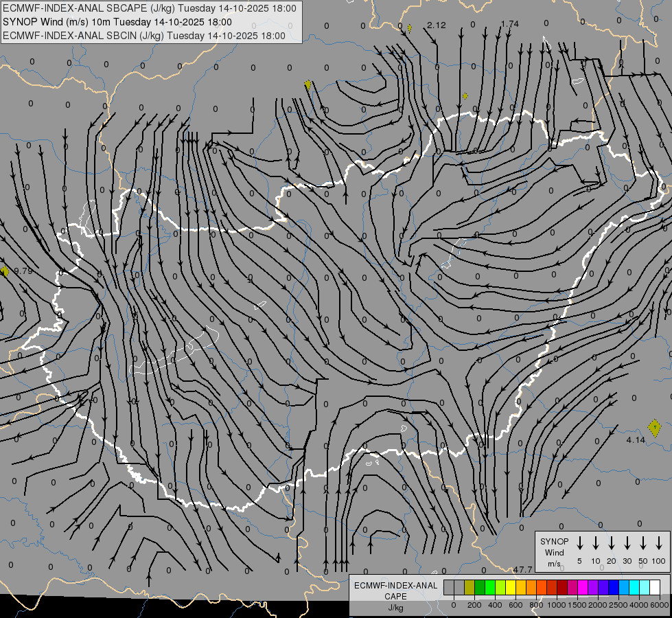Screen dimensions: 672x618
Task: Click the 1500 tick on CAPE scale
Action: [577, 605]
